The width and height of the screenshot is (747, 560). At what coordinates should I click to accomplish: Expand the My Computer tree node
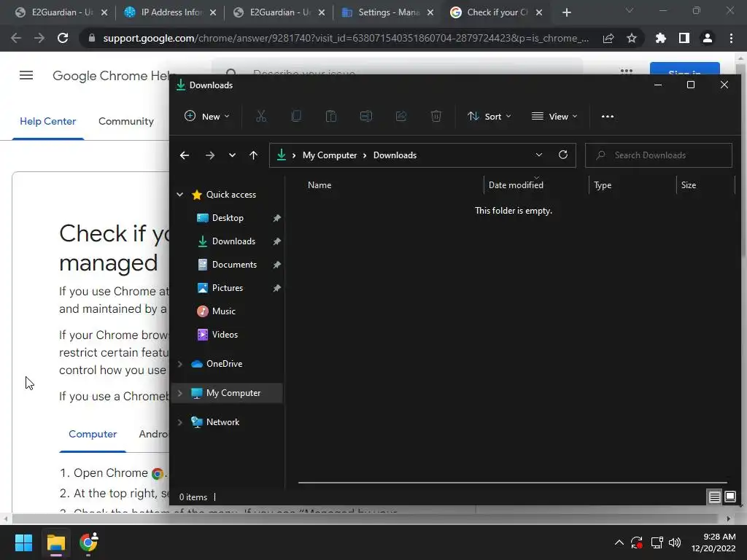180,393
